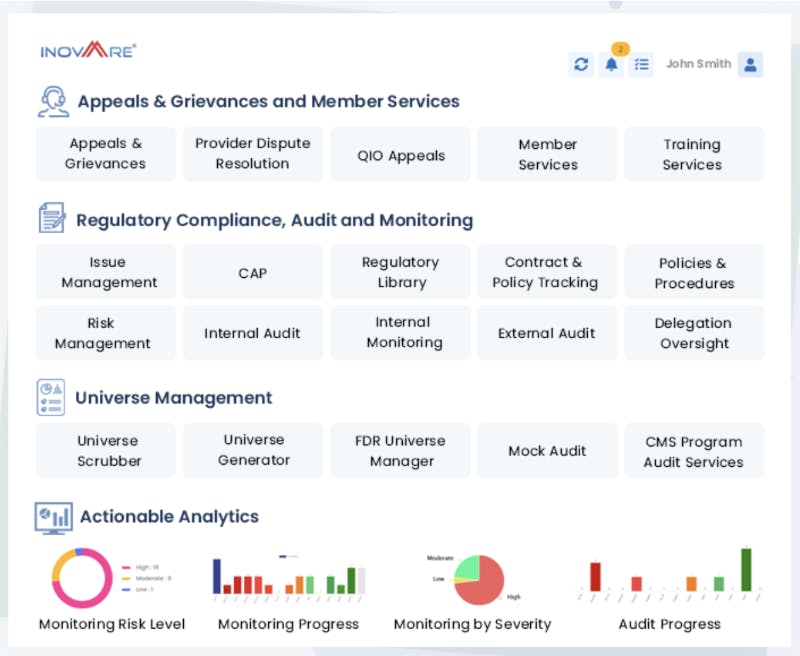Viewport: 800px width, 656px height.
Task: Open notifications via the bell icon
Action: tap(611, 64)
